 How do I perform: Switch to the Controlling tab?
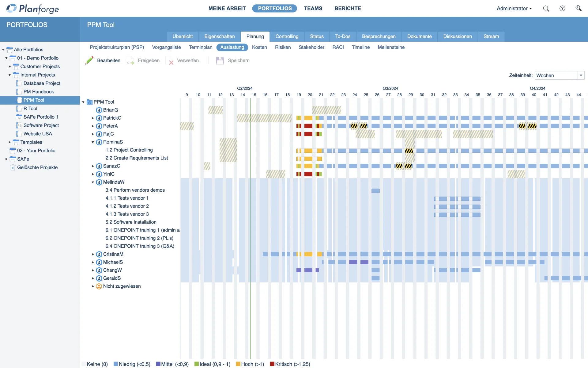(x=287, y=36)
